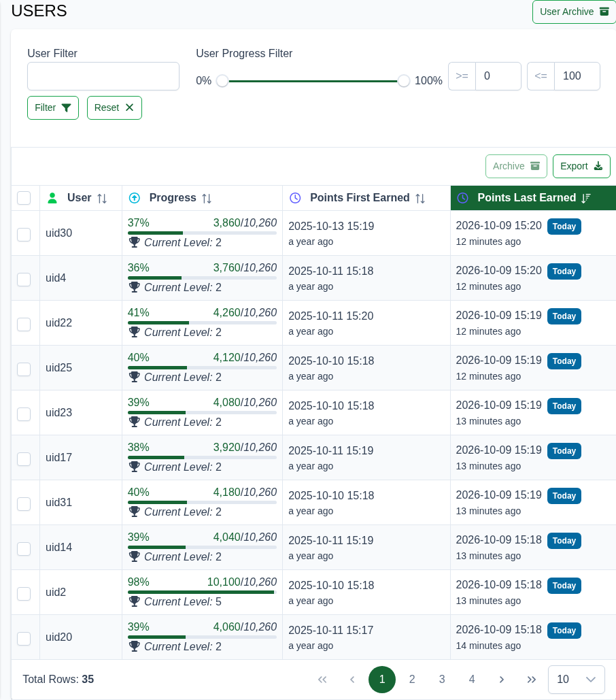Image resolution: width=616 pixels, height=700 pixels.
Task: Click the trophy icon in uid2's row
Action: click(x=134, y=601)
